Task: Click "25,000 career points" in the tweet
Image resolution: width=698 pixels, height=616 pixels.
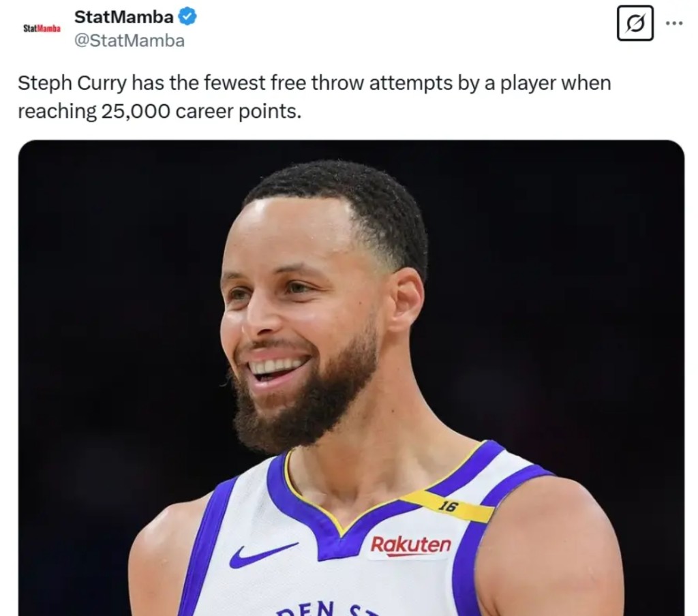Action: click(200, 111)
